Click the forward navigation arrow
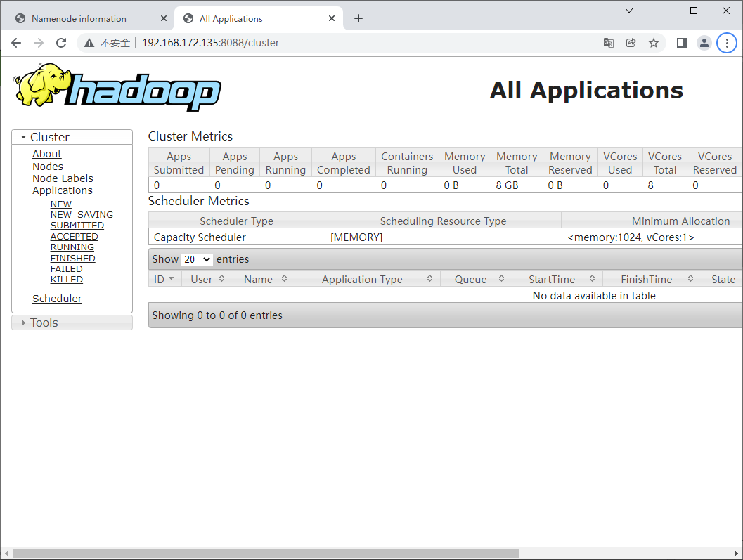743x560 pixels. tap(39, 43)
